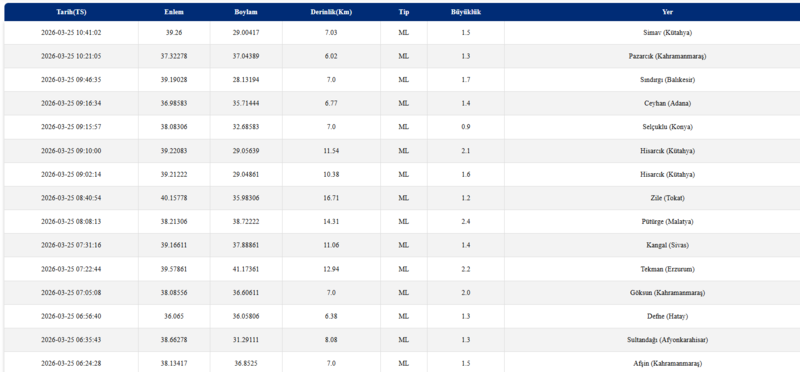Viewport: 800px width, 372px height.
Task: Select longitude value 28.13194
Action: click(x=246, y=80)
